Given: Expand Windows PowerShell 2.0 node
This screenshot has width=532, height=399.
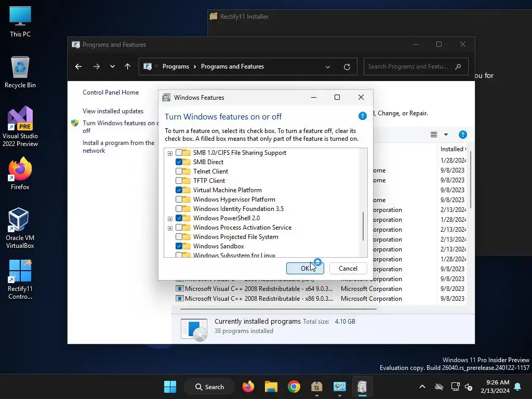Looking at the screenshot, I should (x=170, y=219).
